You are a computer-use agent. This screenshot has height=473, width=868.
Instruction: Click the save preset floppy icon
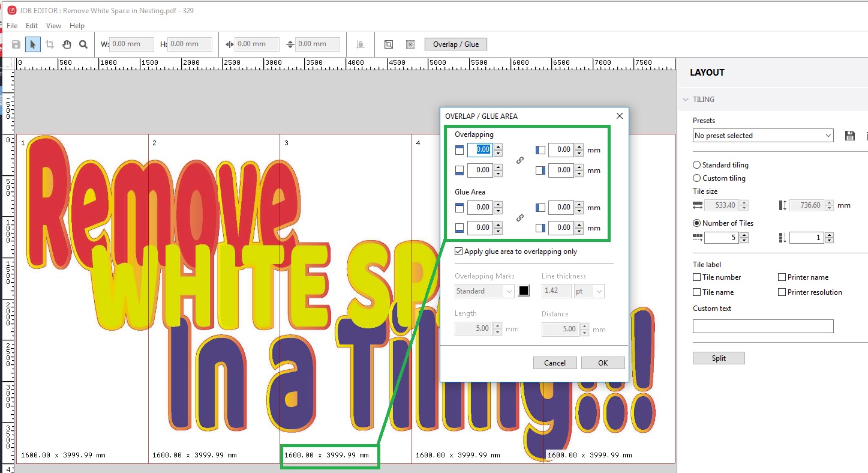click(850, 135)
